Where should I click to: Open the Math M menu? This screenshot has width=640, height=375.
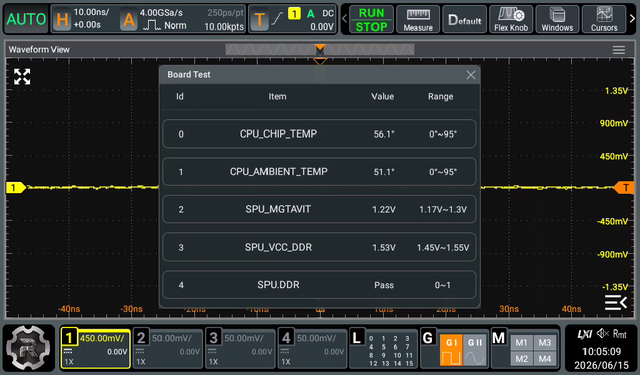click(x=499, y=338)
